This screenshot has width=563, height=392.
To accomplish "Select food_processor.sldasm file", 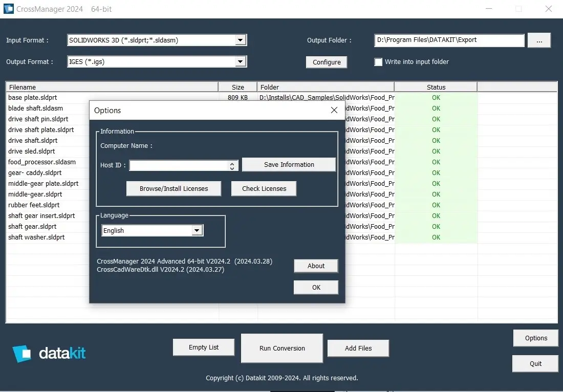I will [42, 162].
